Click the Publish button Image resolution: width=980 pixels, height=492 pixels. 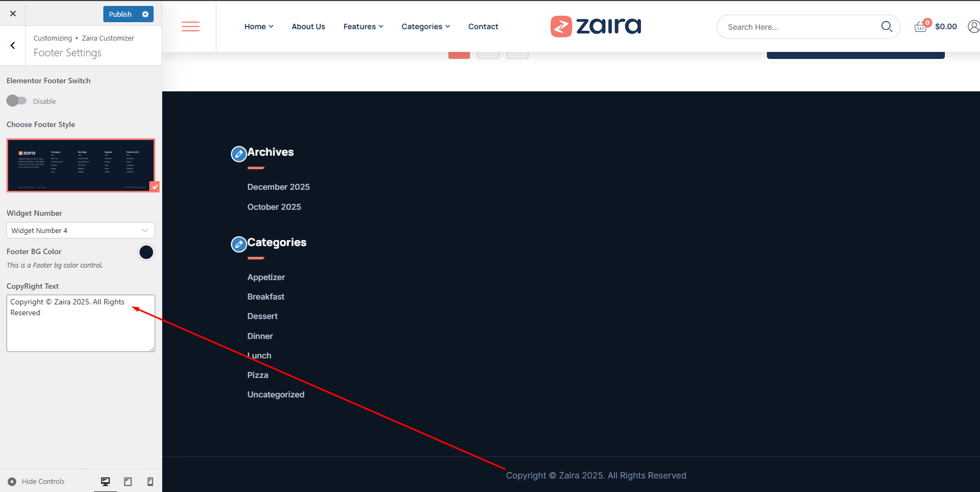(x=120, y=14)
